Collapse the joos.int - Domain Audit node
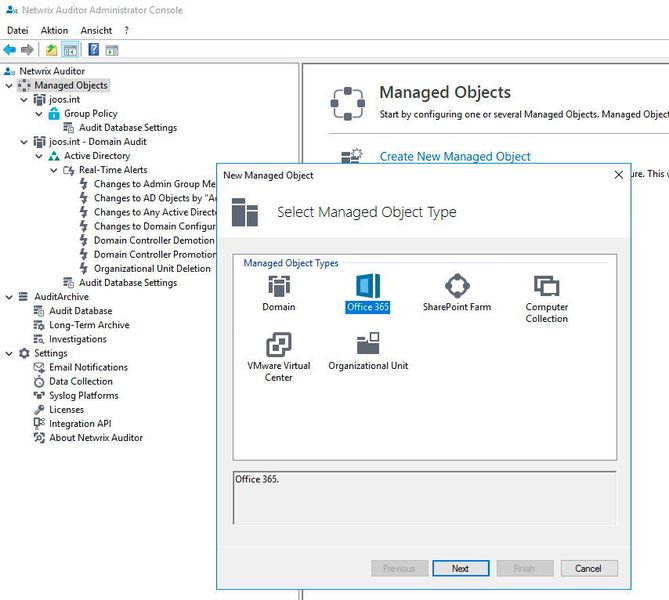This screenshot has width=669, height=600. pyautogui.click(x=24, y=142)
